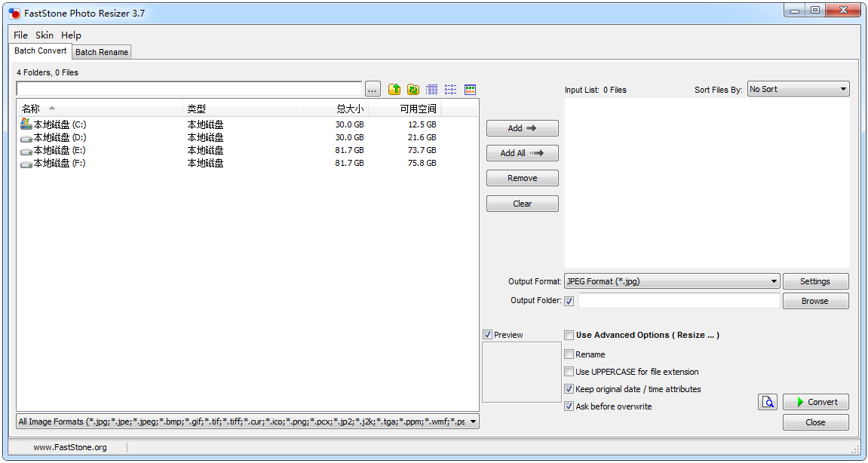Sort by the 总大小 column header
The width and height of the screenshot is (868, 463).
332,109
